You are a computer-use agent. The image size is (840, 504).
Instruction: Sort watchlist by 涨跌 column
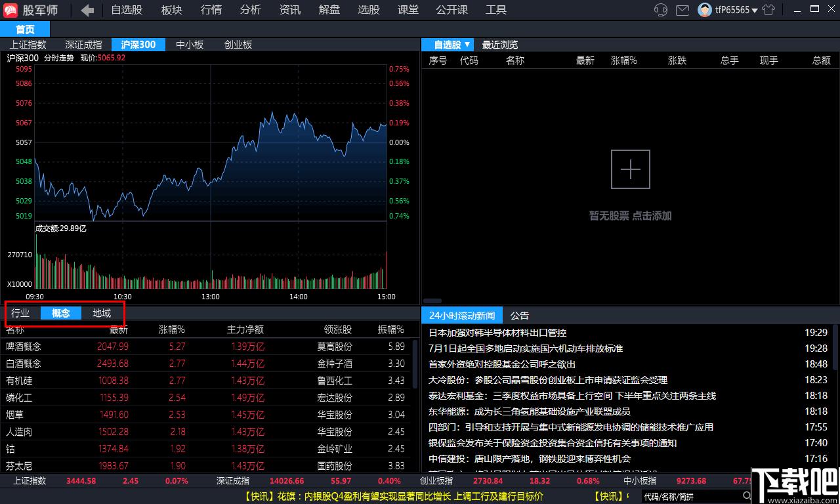677,60
